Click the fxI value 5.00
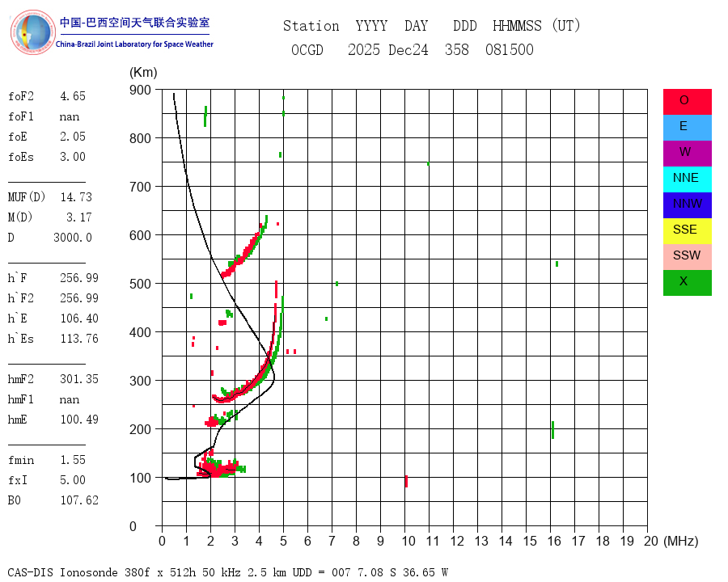728x582 pixels. pyautogui.click(x=73, y=480)
